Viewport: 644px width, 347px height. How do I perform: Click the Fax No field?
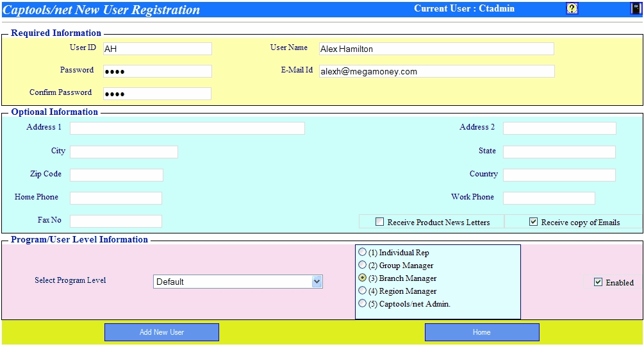[116, 221]
